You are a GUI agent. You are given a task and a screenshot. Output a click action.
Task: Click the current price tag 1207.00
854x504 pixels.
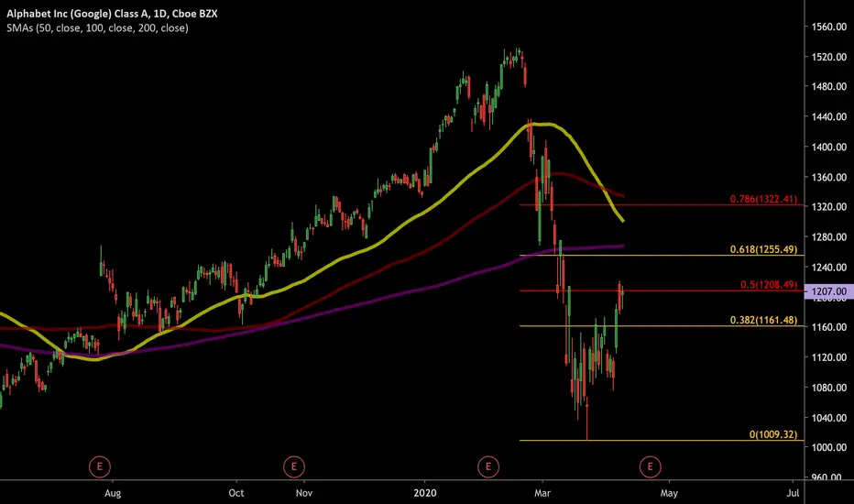(829, 291)
